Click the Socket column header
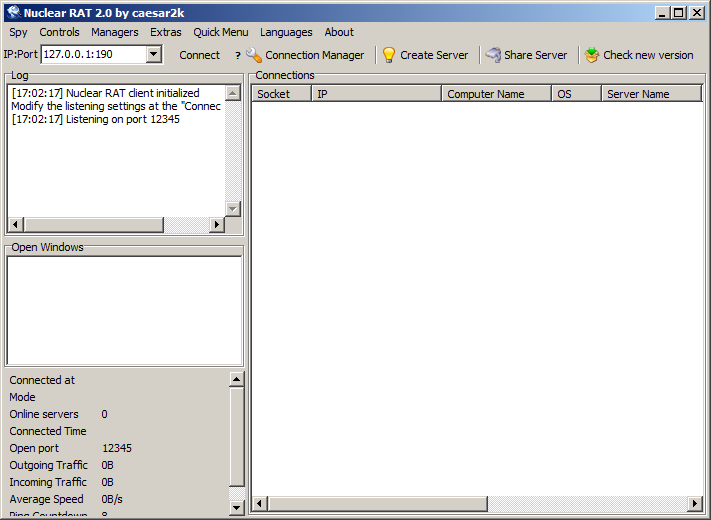Image resolution: width=711 pixels, height=520 pixels. [281, 94]
